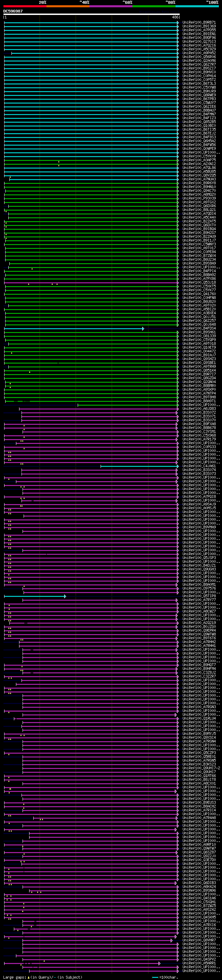The image size is (222, 980).
Task: Click the purple ~60% legend segment
Action: 111,6
